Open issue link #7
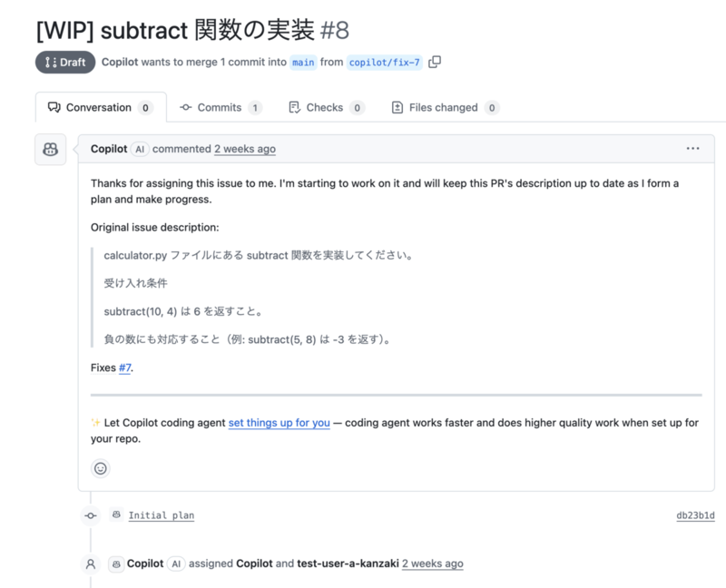This screenshot has height=588, width=726. click(x=123, y=367)
